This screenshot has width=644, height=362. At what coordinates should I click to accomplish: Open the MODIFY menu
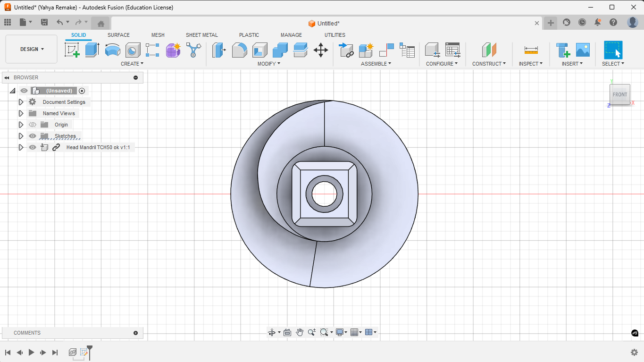[x=268, y=64]
